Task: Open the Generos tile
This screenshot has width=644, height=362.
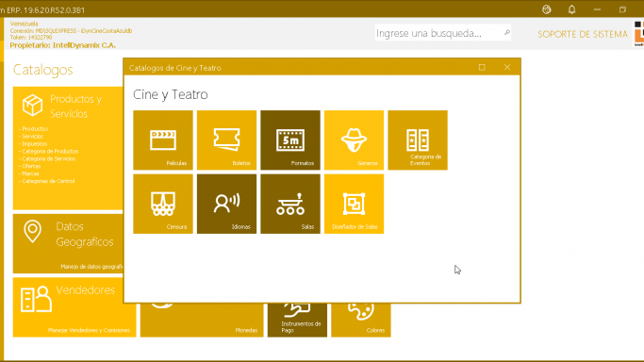Action: tap(354, 140)
